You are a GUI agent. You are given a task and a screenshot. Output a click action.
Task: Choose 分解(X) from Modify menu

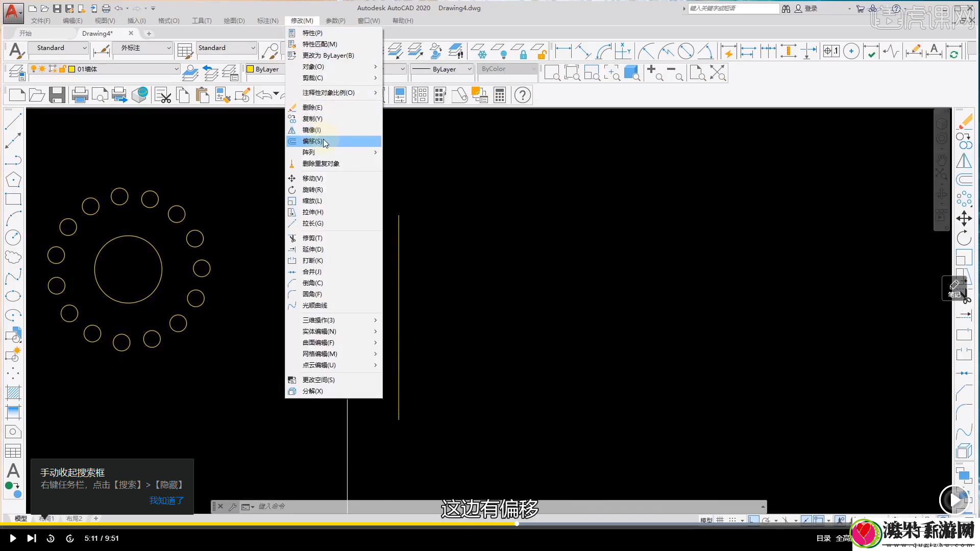click(334, 391)
